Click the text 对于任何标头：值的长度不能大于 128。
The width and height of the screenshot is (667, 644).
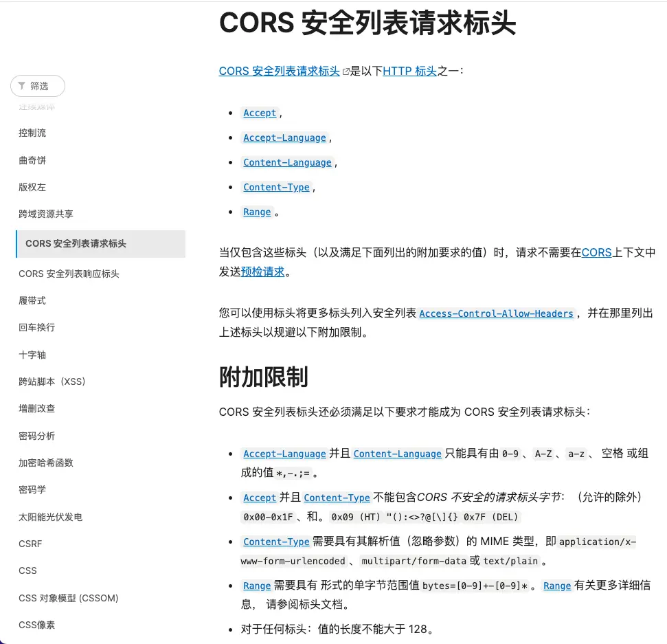337,629
